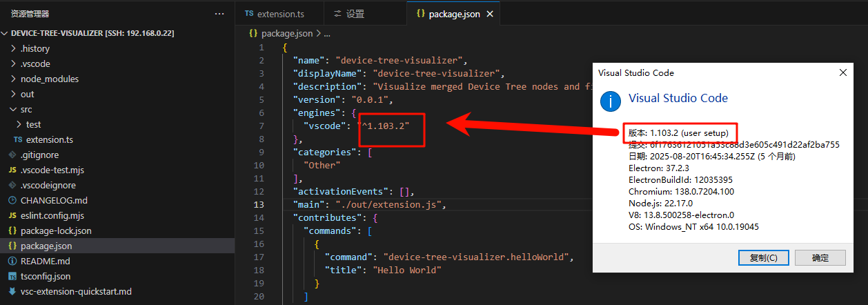Click the 确定 button in dialog
The width and height of the screenshot is (868, 305).
coord(820,258)
